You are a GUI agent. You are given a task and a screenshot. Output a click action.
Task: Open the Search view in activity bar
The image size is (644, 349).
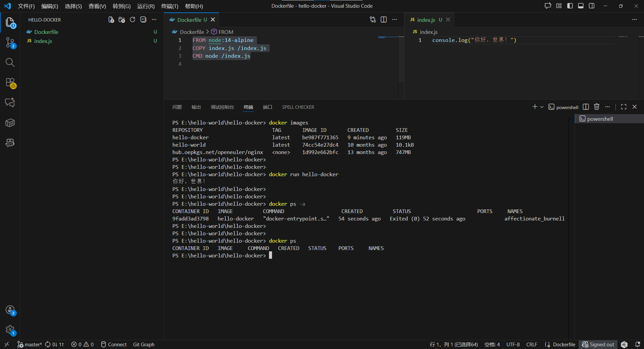click(x=10, y=62)
